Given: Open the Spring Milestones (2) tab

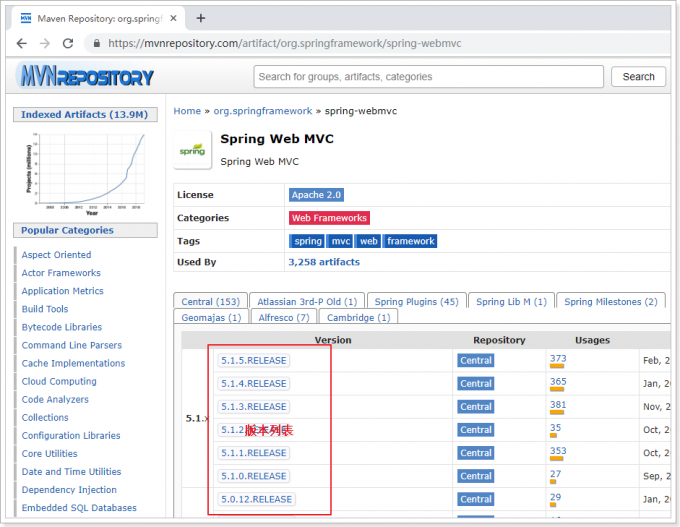Looking at the screenshot, I should [610, 302].
